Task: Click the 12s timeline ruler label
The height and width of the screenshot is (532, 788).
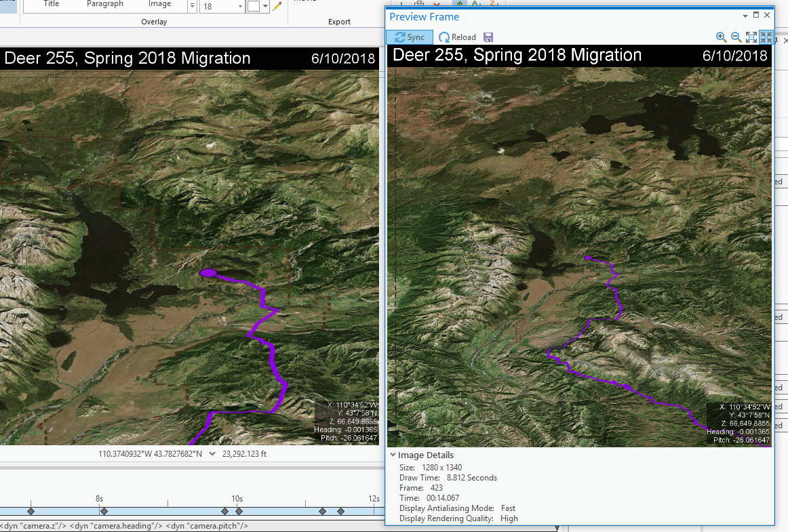Action: pyautogui.click(x=374, y=499)
